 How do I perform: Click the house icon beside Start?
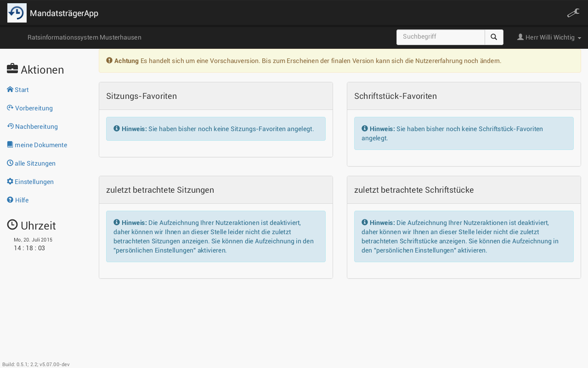[x=10, y=90]
